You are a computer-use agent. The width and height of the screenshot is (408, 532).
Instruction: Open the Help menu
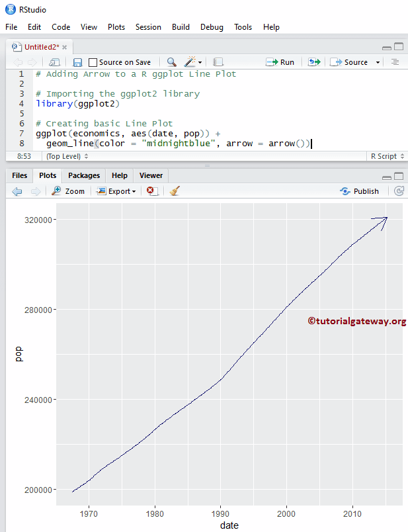pos(271,27)
